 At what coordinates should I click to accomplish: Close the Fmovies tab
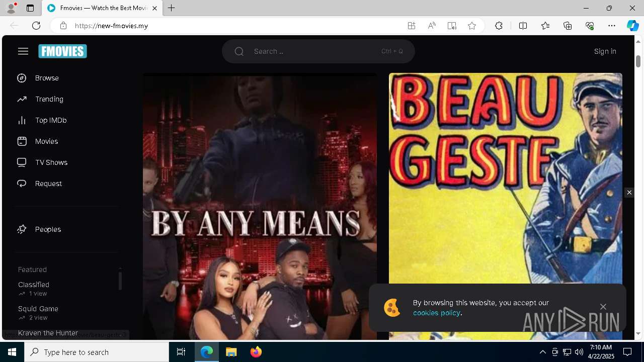tap(154, 8)
